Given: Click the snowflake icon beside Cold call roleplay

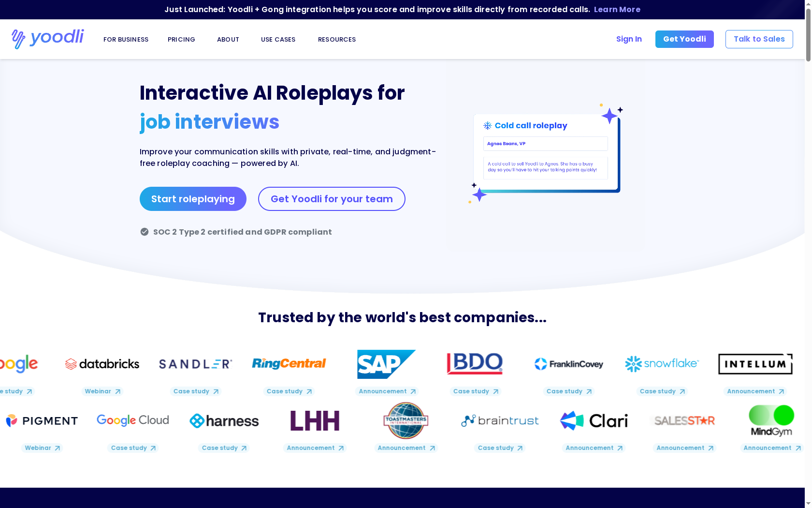Looking at the screenshot, I should [x=486, y=125].
